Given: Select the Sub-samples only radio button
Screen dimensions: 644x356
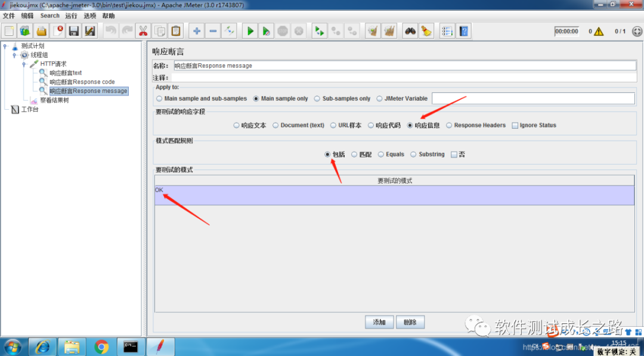Looking at the screenshot, I should [x=342, y=98].
